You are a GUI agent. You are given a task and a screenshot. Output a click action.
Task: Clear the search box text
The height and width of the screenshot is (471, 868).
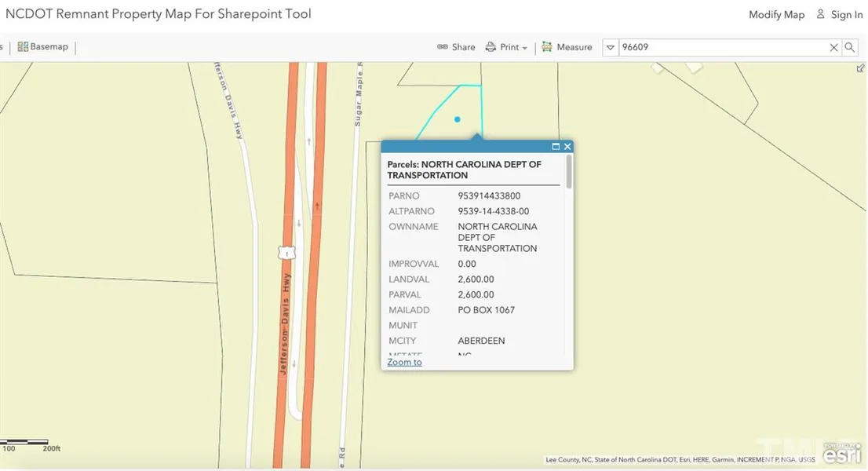tap(833, 48)
